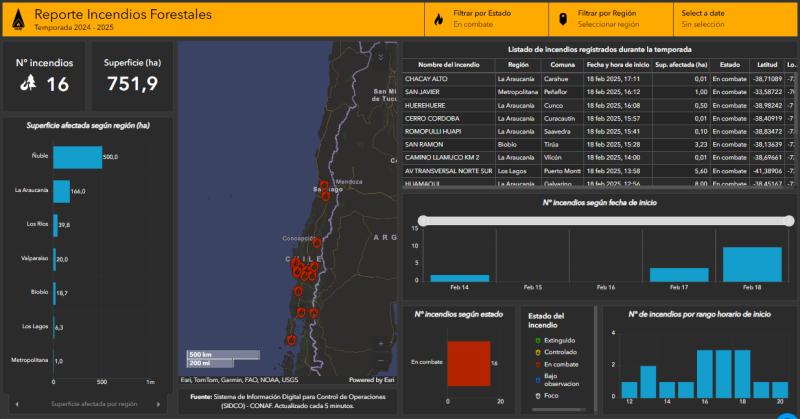Select the ROMOPULLI HUAPI table row
This screenshot has height=419, width=800.
pos(598,131)
